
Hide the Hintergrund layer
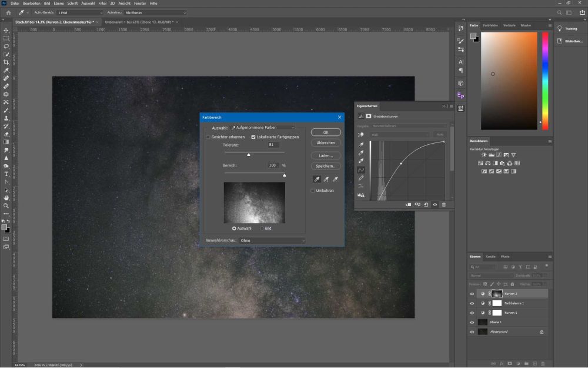click(x=472, y=332)
